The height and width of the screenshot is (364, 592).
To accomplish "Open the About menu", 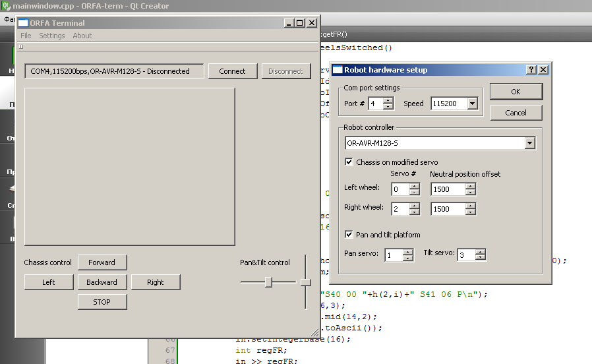I will (82, 36).
